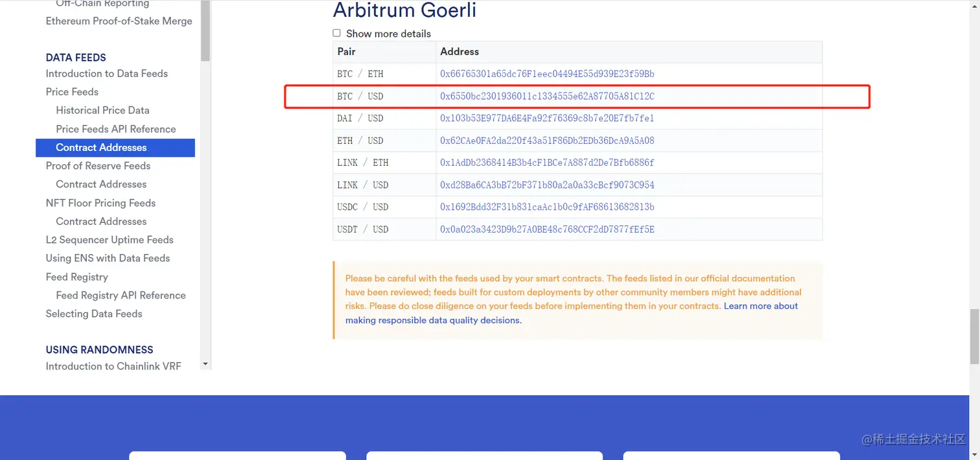This screenshot has width=980, height=460.
Task: Click the sidebar scrollbar thumb
Action: (205, 30)
